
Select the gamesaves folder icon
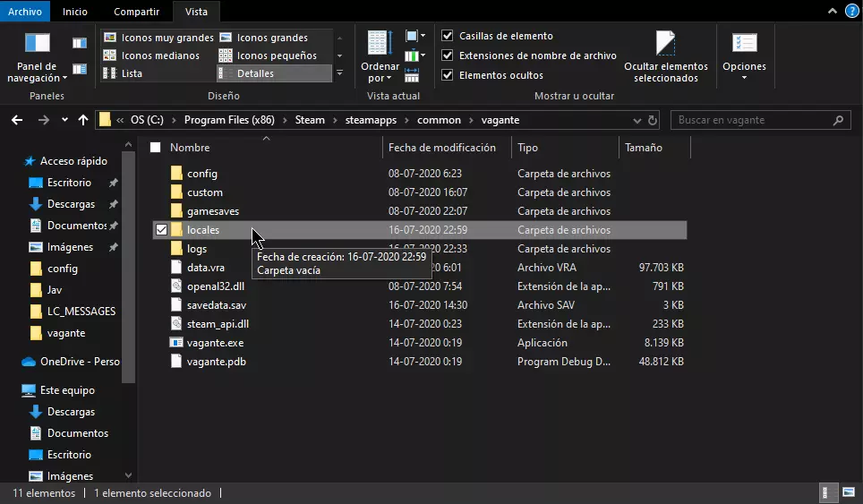176,210
